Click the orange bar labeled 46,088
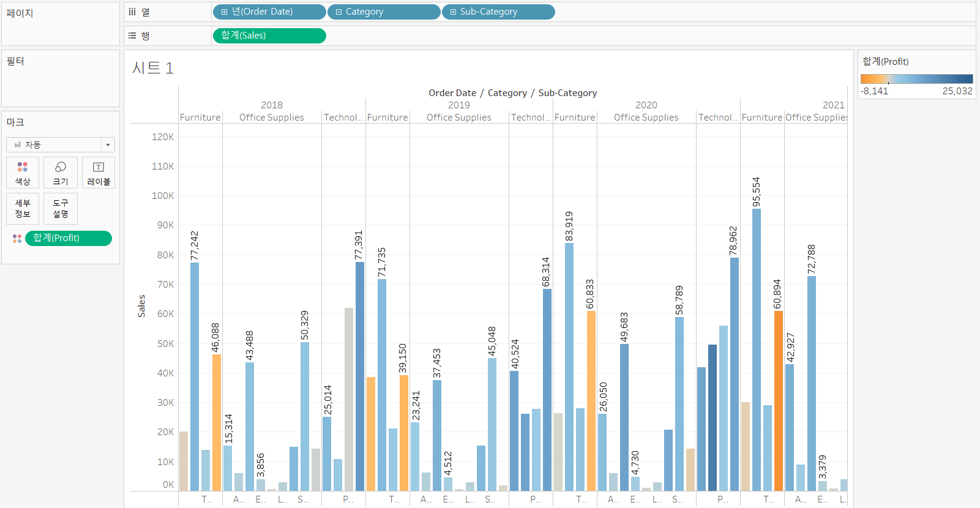The height and width of the screenshot is (508, 980). (217, 422)
